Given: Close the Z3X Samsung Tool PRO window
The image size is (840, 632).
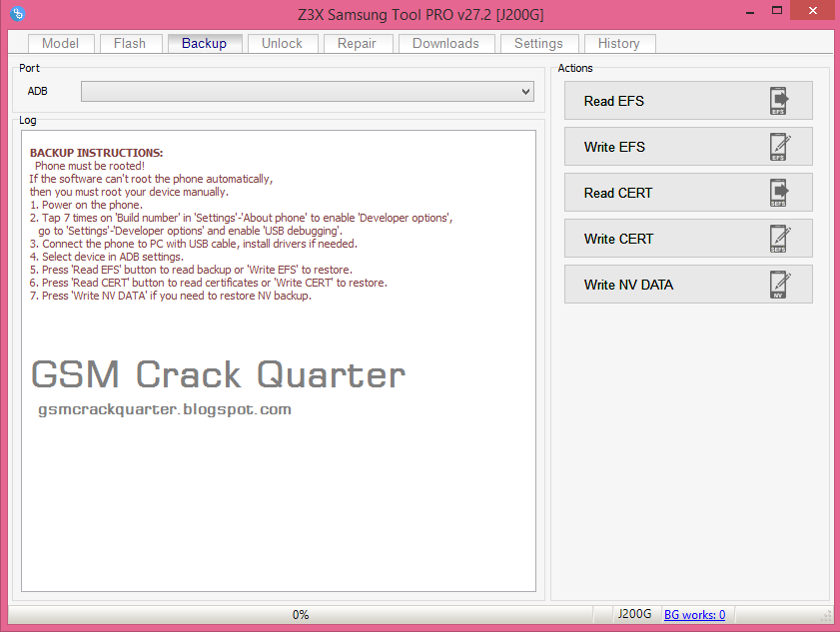Looking at the screenshot, I should coord(813,11).
